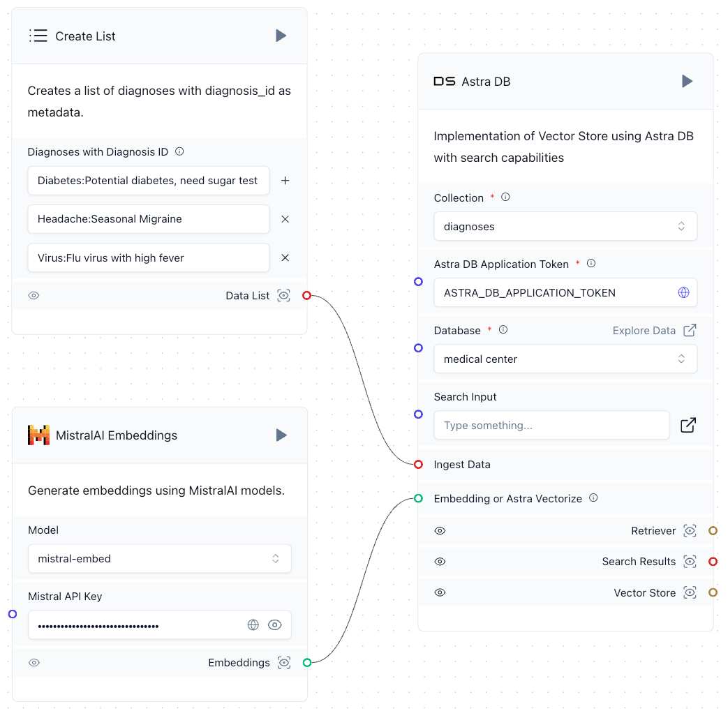Add a new diagnosis list entry
The height and width of the screenshot is (711, 728).
pyautogui.click(x=285, y=180)
